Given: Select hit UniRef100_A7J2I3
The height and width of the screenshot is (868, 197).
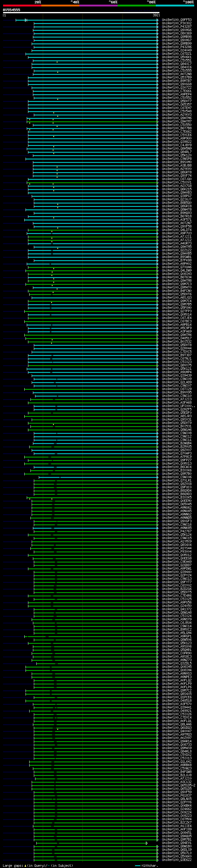Looking at the screenshot, I should (177, 399).
